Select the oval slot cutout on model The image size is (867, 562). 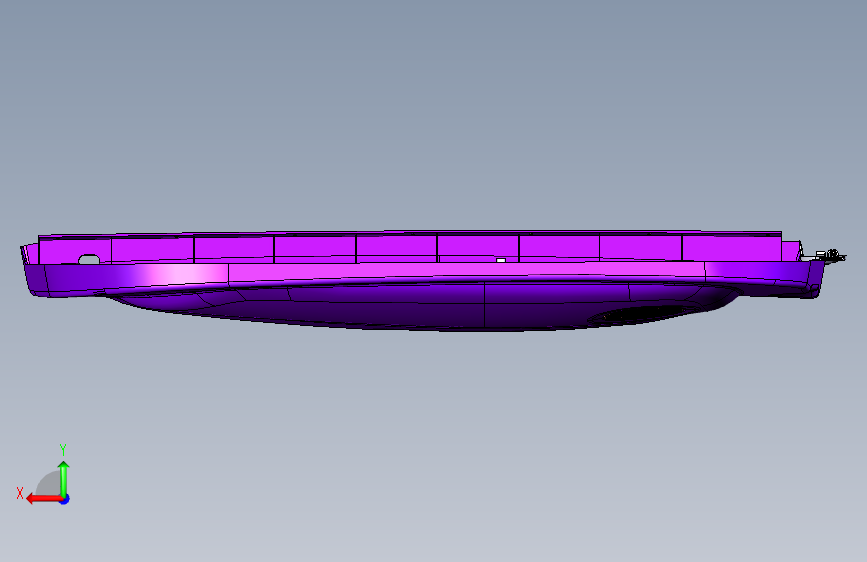tap(89, 259)
